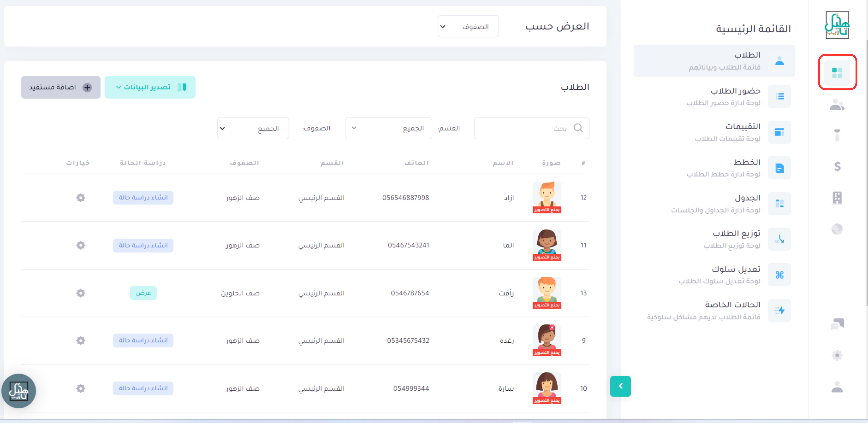
Task: Open التقييمات menu item
Action: 714,132
